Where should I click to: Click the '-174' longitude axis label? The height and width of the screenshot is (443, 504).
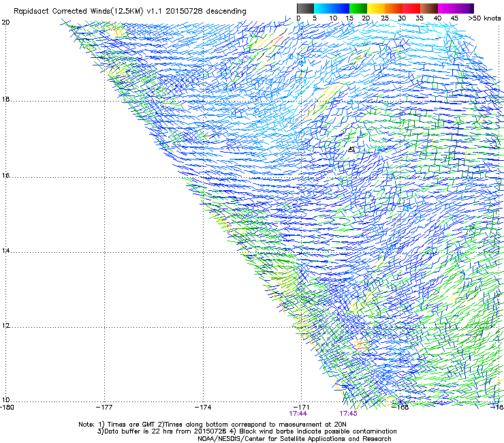click(x=203, y=408)
